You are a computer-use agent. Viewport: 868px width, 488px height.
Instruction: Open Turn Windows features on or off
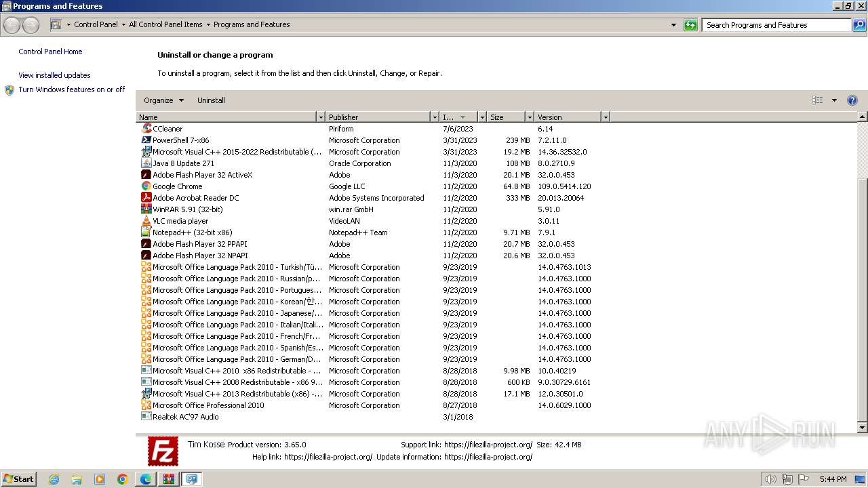[72, 89]
